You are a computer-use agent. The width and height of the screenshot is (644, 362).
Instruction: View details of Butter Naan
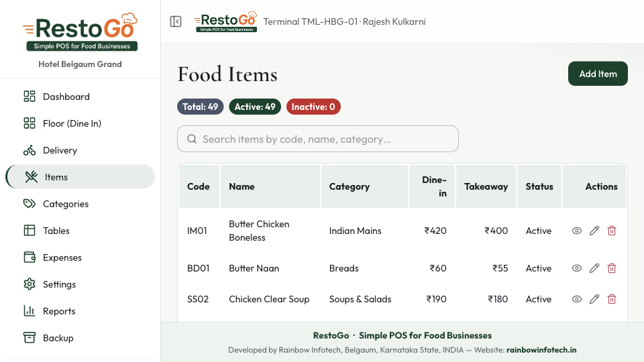[x=577, y=268]
